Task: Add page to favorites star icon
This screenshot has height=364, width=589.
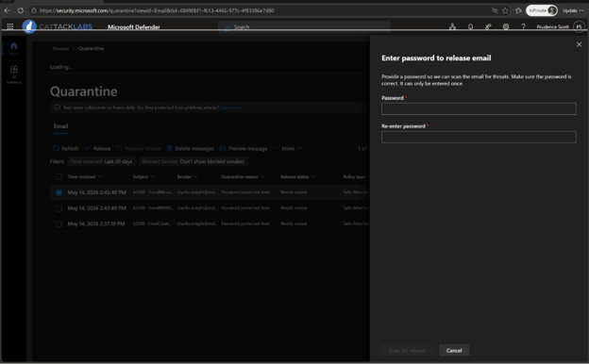Action: pyautogui.click(x=505, y=10)
